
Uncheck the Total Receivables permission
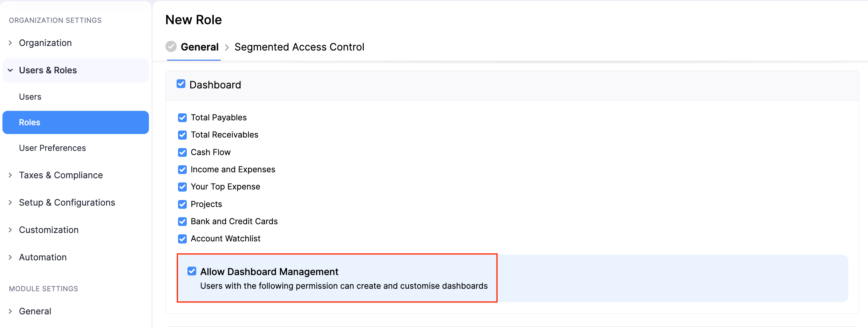click(182, 135)
